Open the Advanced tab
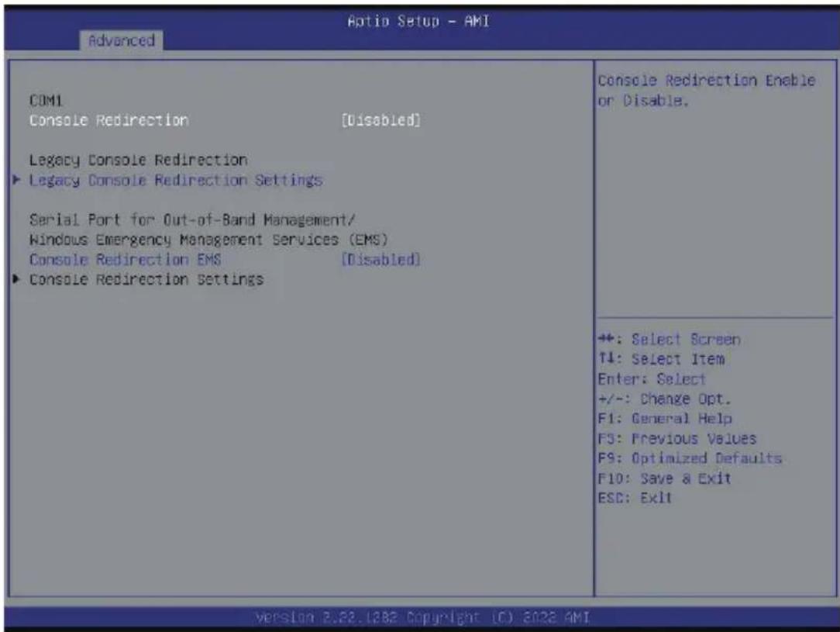Screen dimensions: 840x632 (121, 41)
